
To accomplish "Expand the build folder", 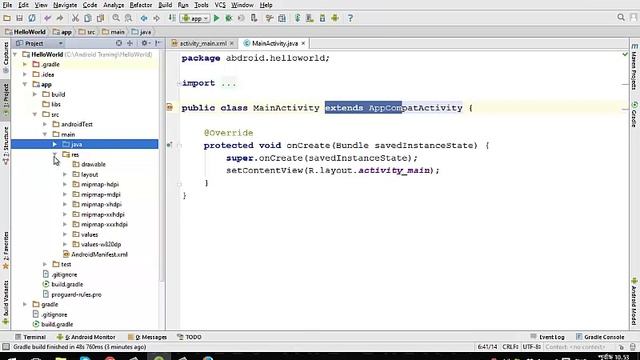I will (x=35, y=94).
